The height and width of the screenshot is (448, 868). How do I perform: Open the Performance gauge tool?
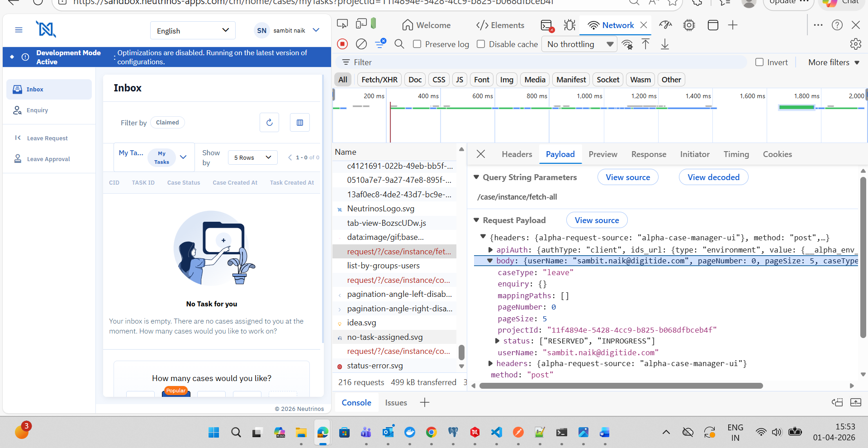pos(665,25)
